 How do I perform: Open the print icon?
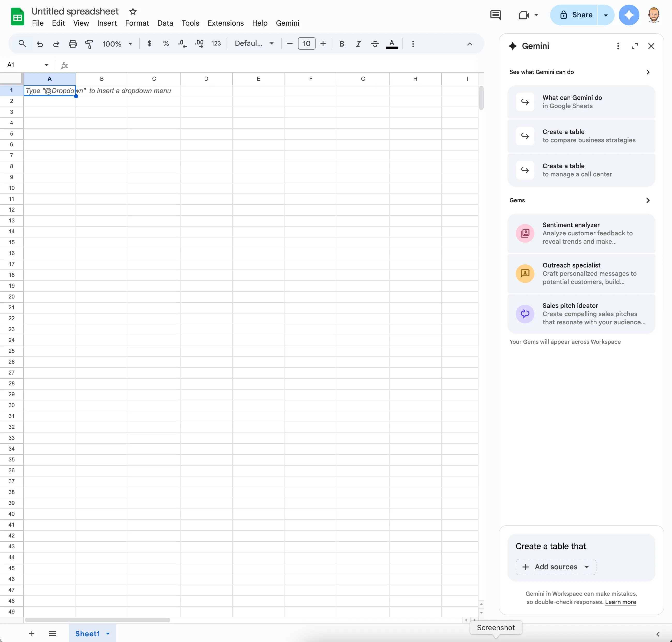click(72, 44)
